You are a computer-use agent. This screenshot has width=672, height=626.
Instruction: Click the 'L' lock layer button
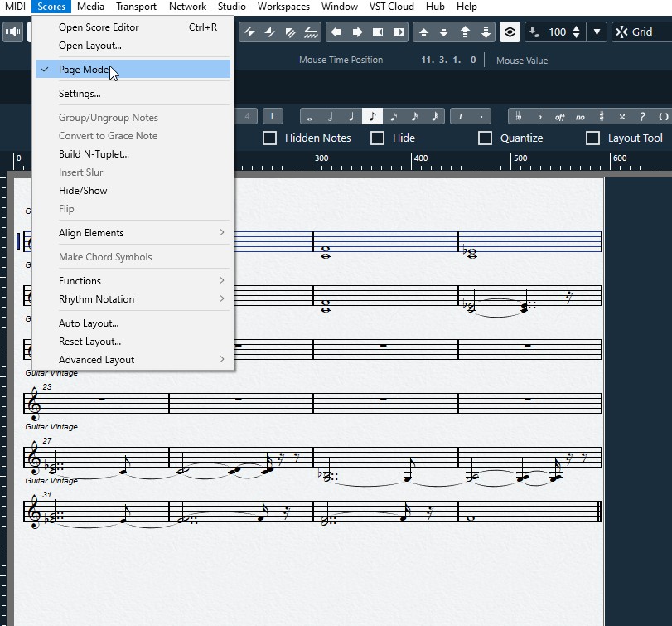click(x=272, y=117)
